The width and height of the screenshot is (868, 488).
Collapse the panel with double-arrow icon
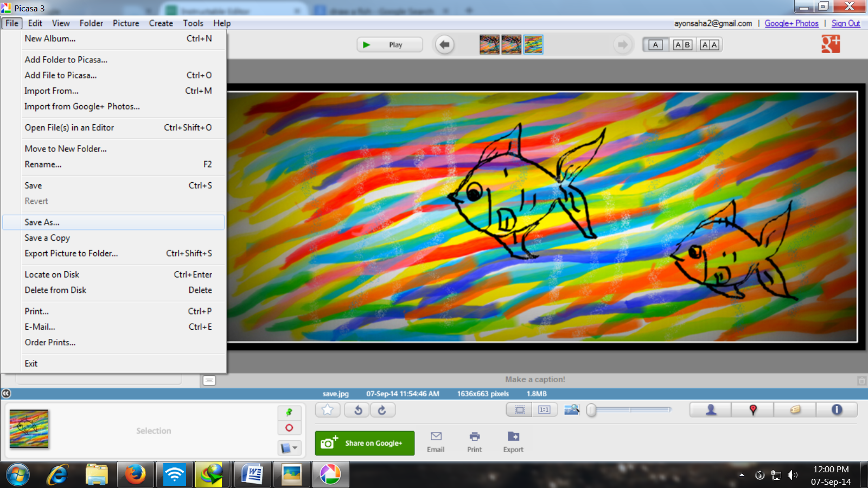point(6,393)
